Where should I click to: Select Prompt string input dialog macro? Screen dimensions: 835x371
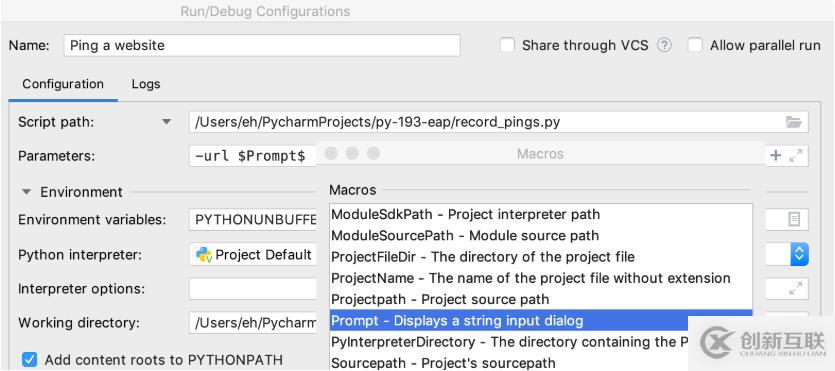[x=541, y=320]
